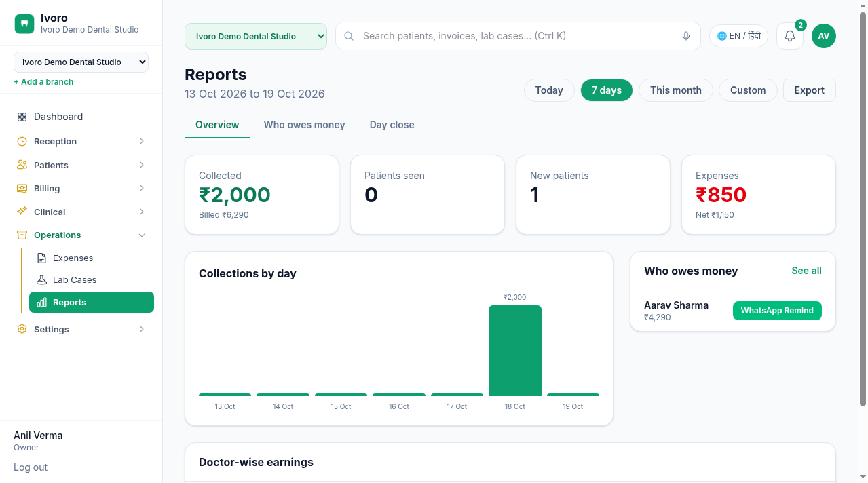
Task: Switch to the Overview tab
Action: [217, 125]
